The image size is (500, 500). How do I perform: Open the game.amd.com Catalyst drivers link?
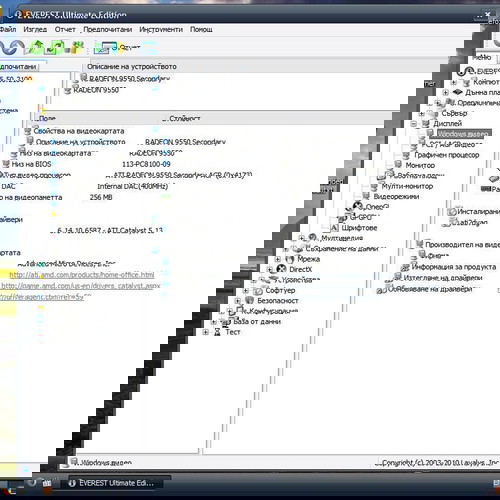(81, 286)
